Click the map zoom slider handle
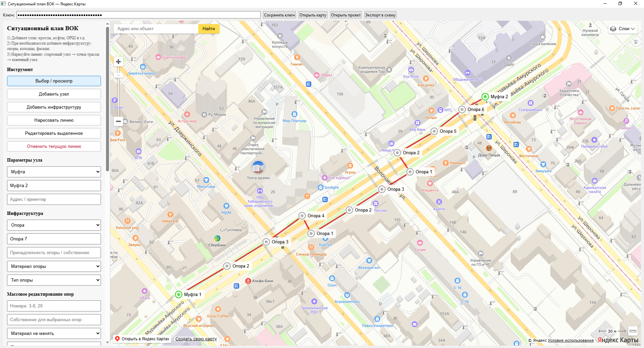The height and width of the screenshot is (348, 644). 118,75
